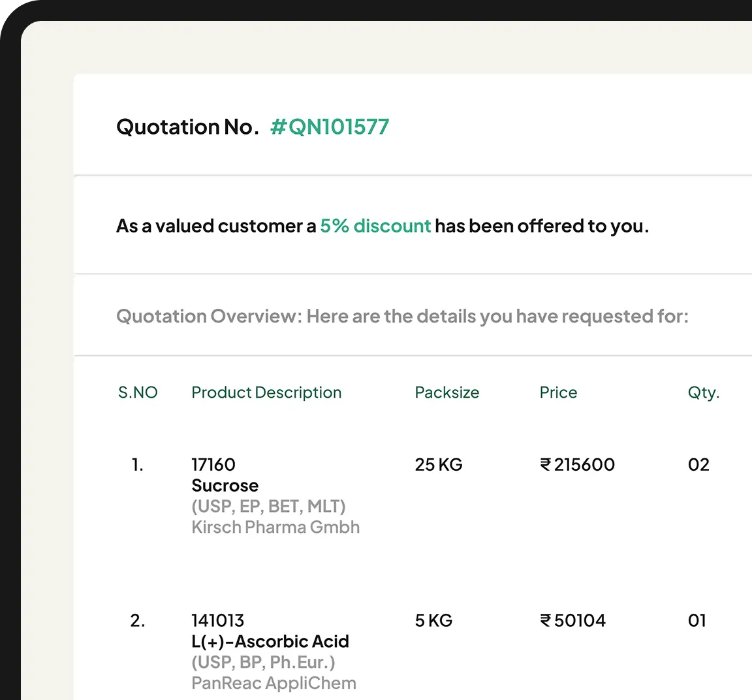Click quantity 02 for Sucrose
Image resolution: width=752 pixels, height=700 pixels.
pyautogui.click(x=698, y=465)
